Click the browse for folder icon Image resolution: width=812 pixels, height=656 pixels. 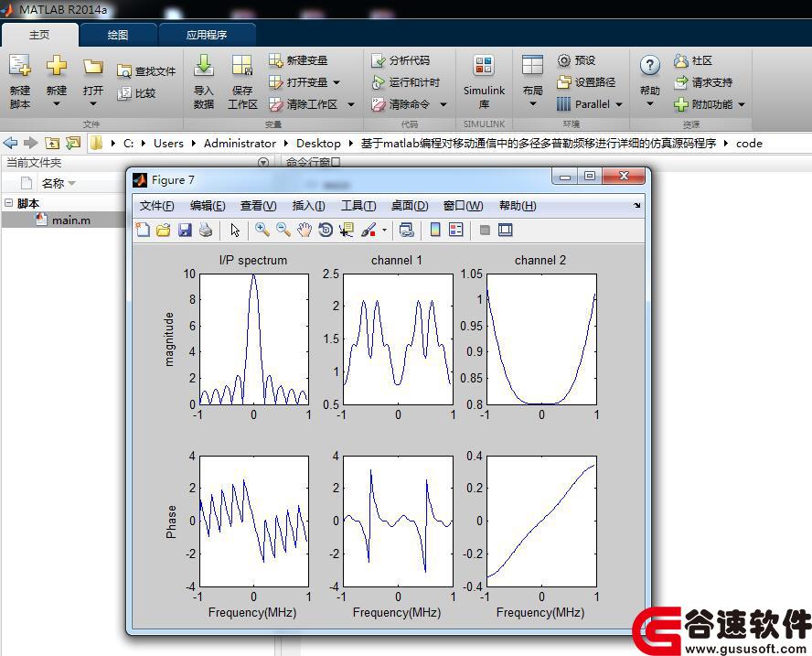click(x=73, y=143)
